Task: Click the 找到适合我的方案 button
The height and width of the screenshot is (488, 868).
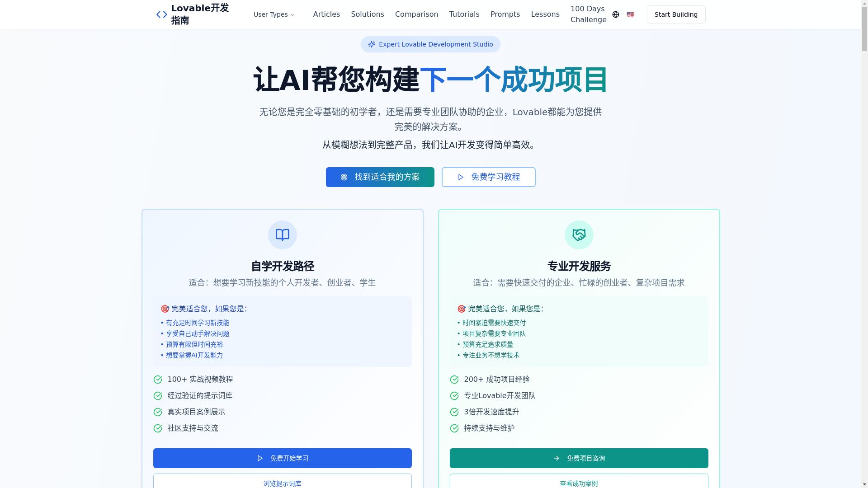Action: point(380,177)
